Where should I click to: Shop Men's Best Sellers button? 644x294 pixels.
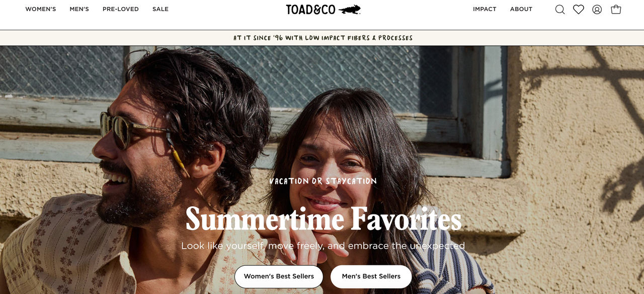pos(371,276)
